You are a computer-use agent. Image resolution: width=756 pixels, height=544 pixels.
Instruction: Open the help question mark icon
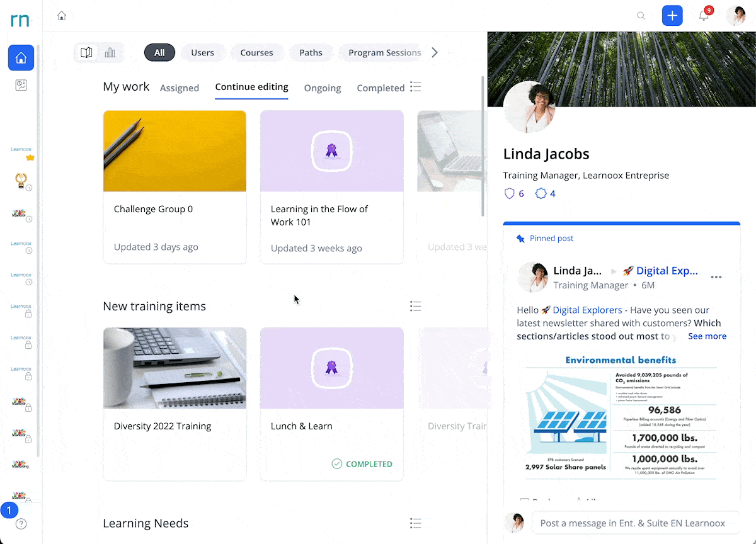[x=21, y=524]
